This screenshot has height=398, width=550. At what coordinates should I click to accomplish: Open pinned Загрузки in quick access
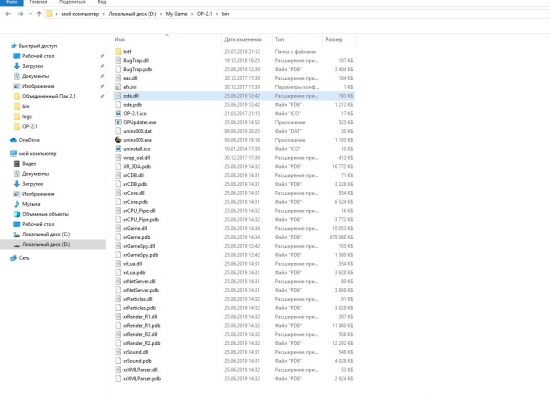33,66
